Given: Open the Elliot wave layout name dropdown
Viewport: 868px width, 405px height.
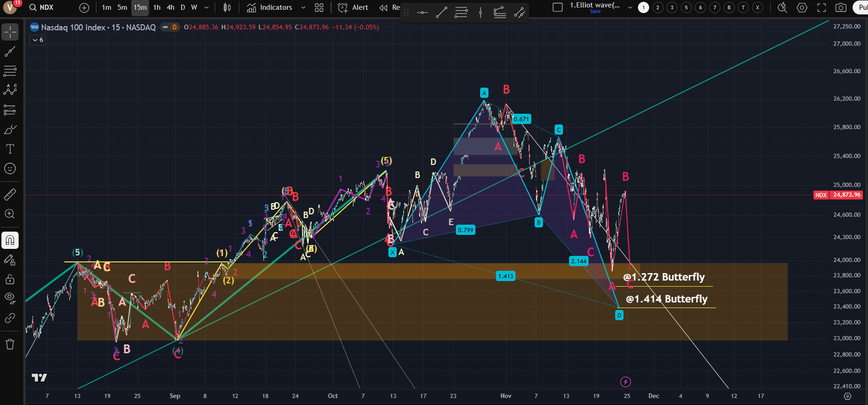Looking at the screenshot, I should pyautogui.click(x=630, y=7).
